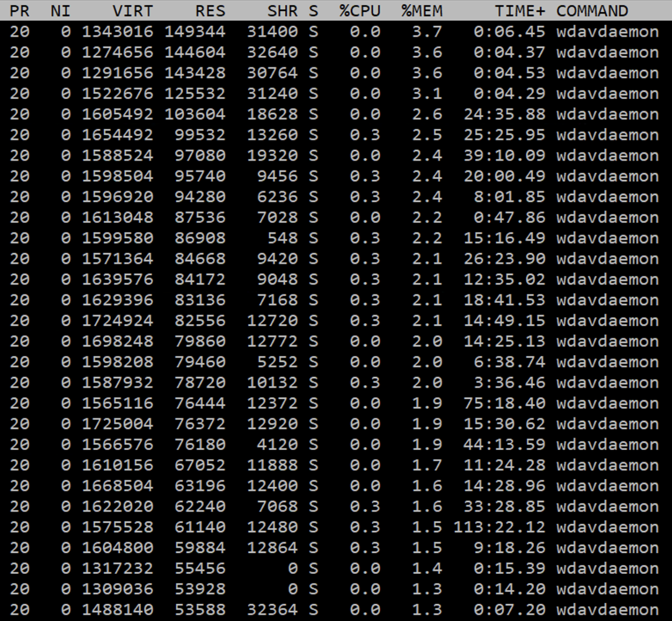Click the VIRT column header
Viewport: 672px width, 621px height.
(133, 11)
